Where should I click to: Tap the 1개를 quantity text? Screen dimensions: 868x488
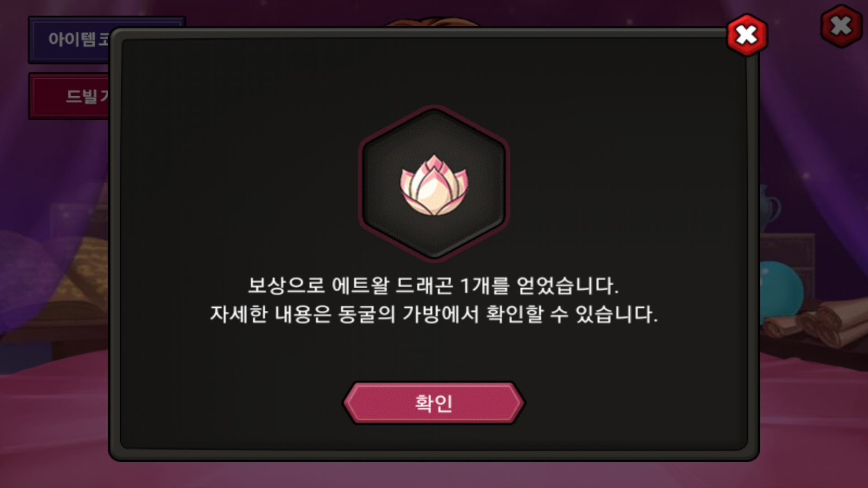pyautogui.click(x=484, y=286)
